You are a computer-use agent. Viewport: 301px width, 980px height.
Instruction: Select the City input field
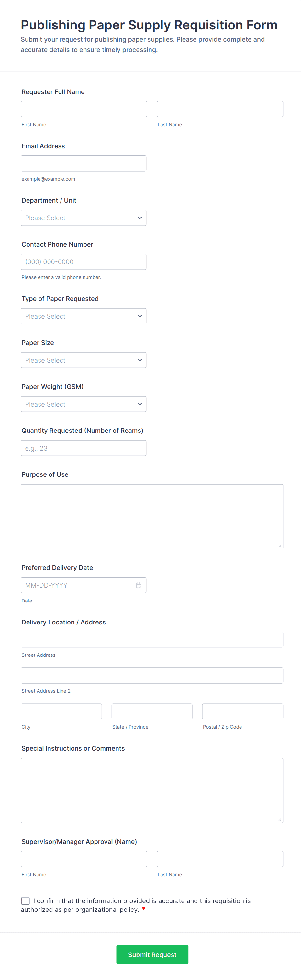point(61,711)
